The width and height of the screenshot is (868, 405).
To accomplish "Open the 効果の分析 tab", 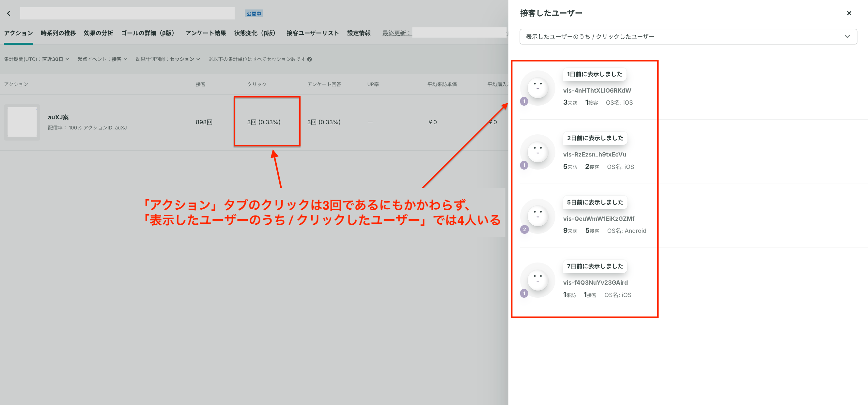I will point(99,33).
